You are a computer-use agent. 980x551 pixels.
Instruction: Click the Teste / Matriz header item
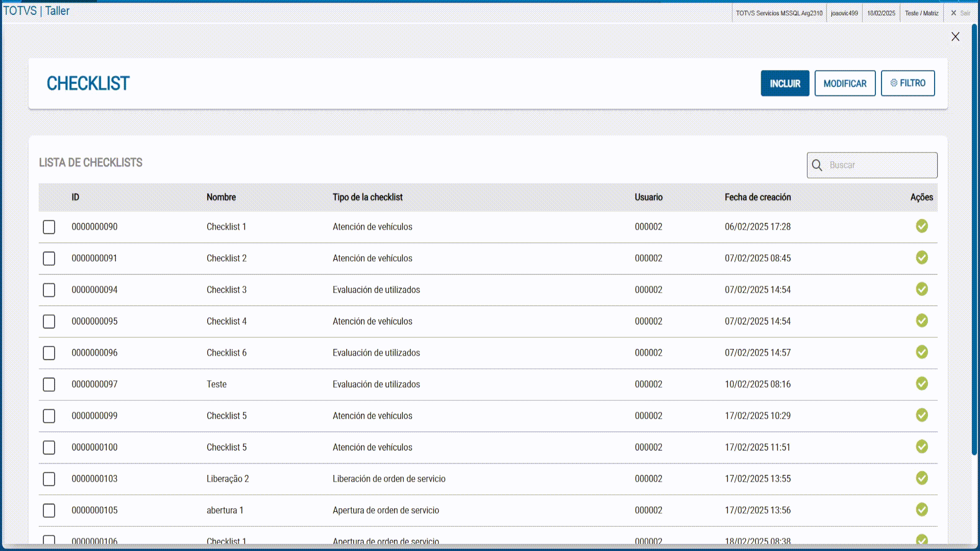tap(921, 13)
